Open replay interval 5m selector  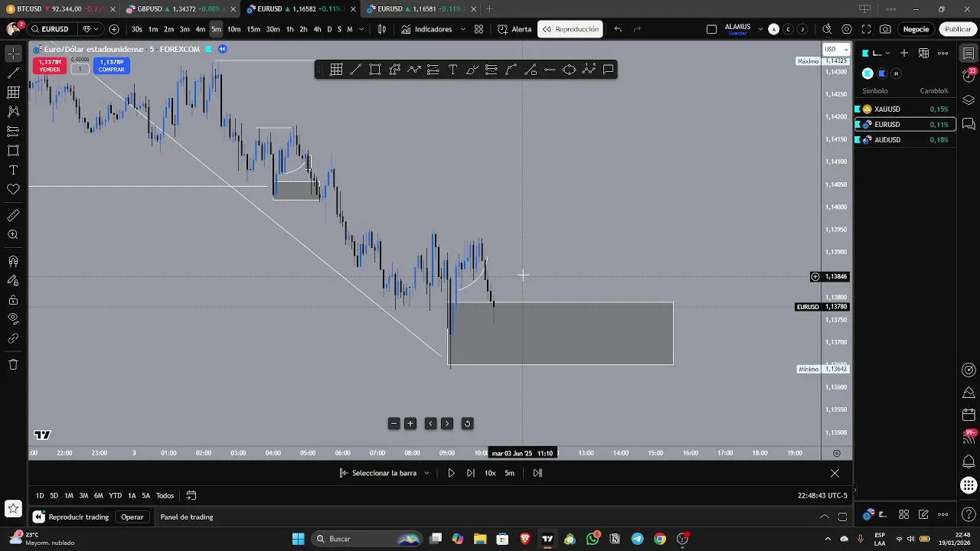(509, 473)
